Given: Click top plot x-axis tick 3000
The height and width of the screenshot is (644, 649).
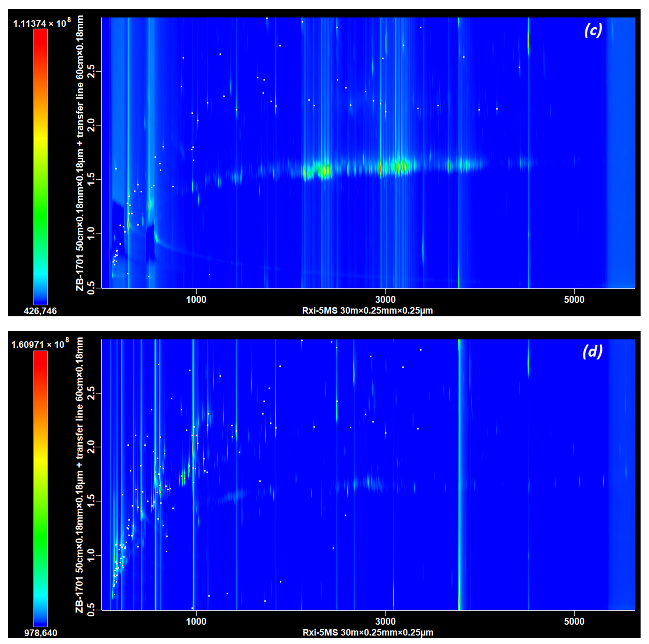Looking at the screenshot, I should click(385, 299).
